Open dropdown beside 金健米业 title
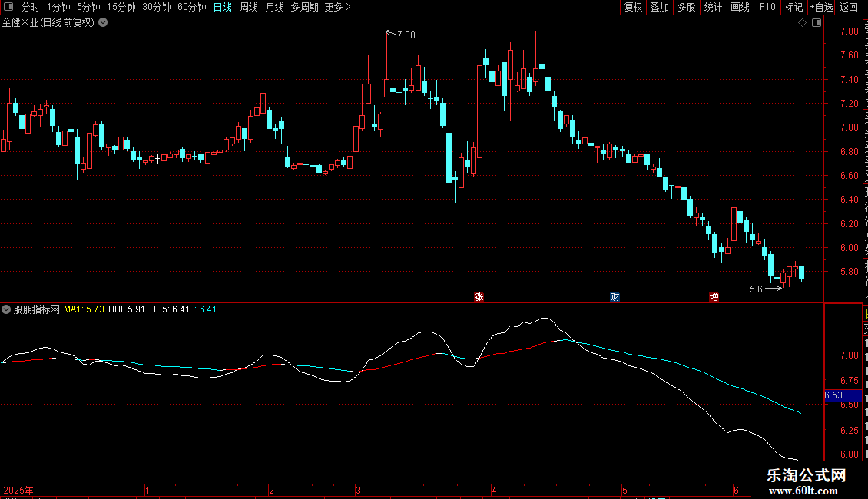868x499 pixels. (103, 23)
